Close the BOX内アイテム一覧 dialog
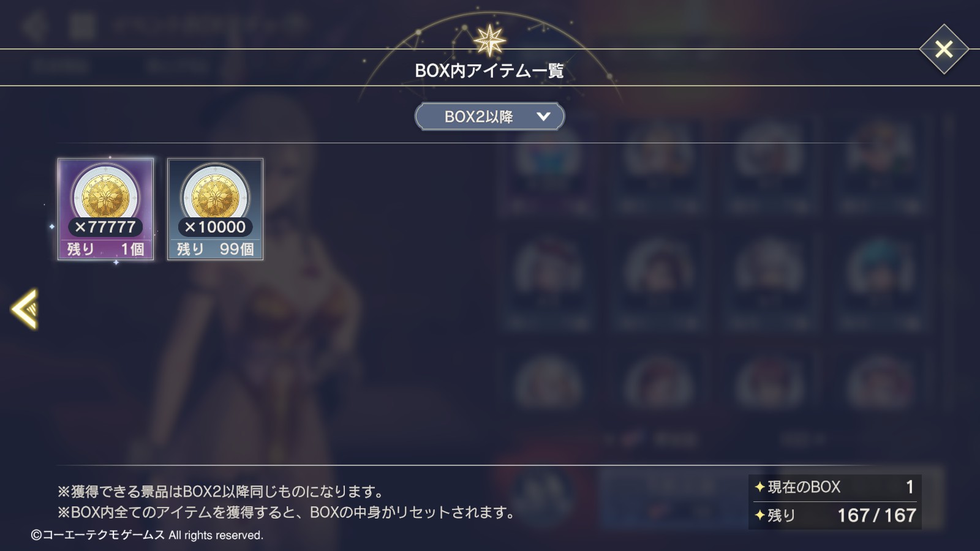The width and height of the screenshot is (980, 551). (x=944, y=49)
